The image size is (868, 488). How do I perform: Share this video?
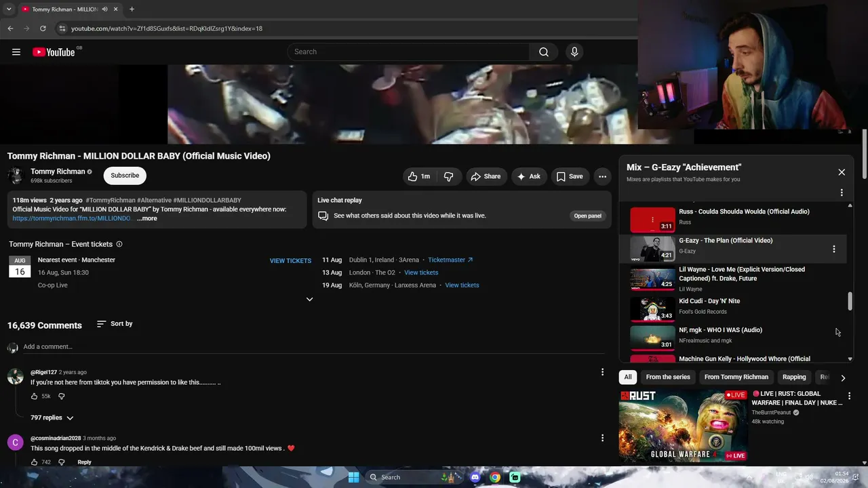pyautogui.click(x=486, y=176)
